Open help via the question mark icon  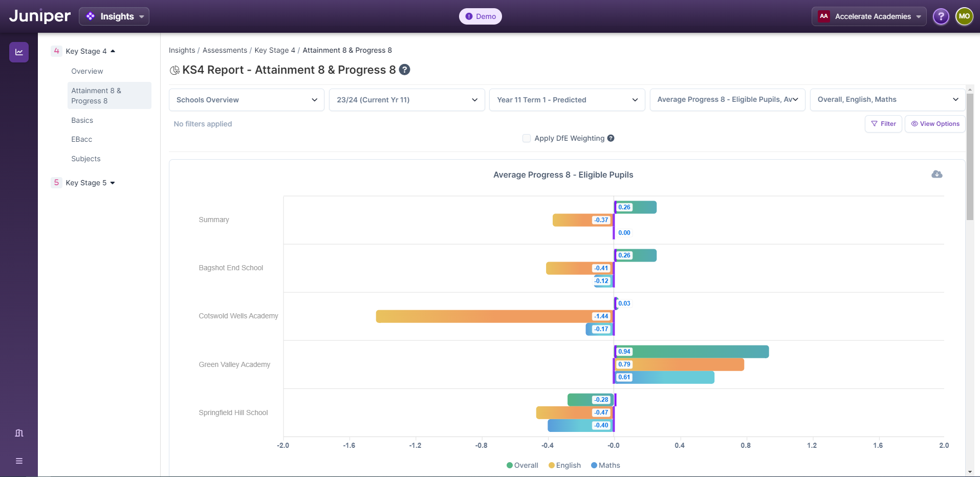coord(941,16)
